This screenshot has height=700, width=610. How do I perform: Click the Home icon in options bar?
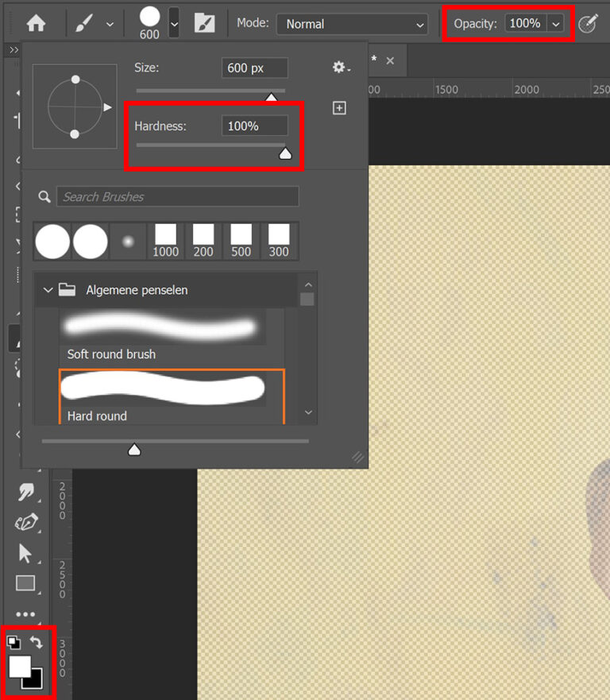point(36,24)
